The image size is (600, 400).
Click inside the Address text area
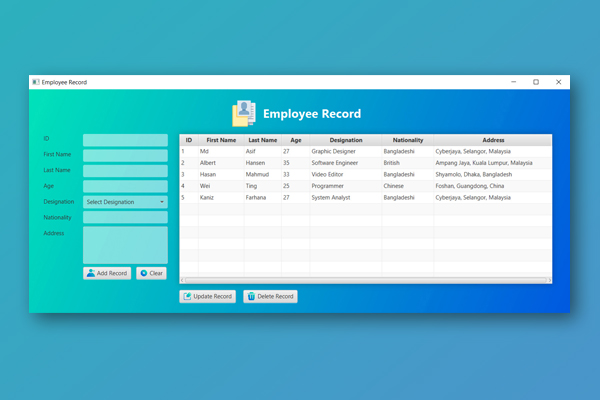coord(125,244)
